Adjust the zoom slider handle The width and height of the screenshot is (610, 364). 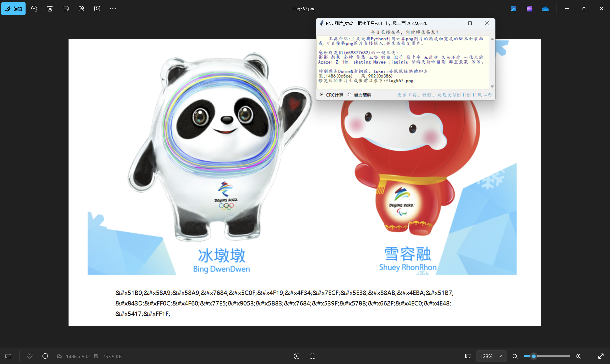coord(533,356)
